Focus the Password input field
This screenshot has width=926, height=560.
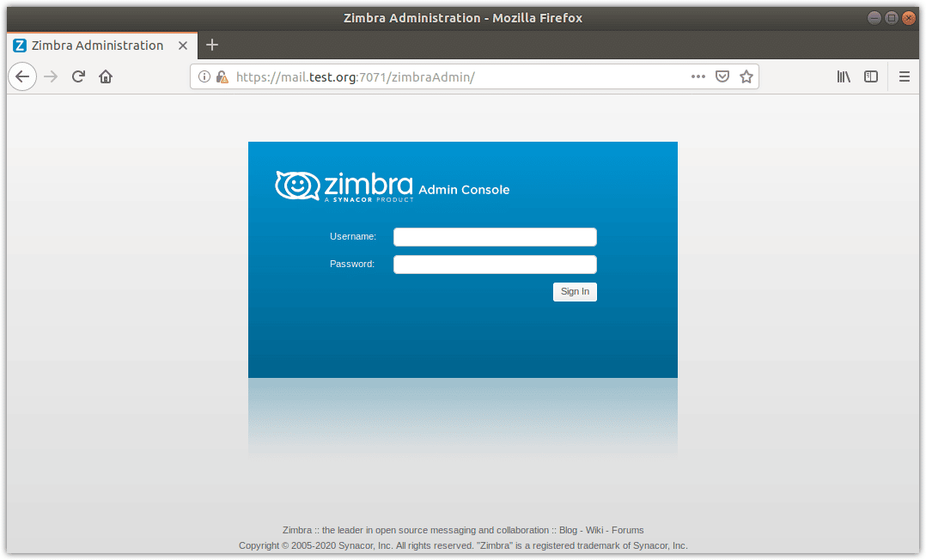[x=495, y=265]
